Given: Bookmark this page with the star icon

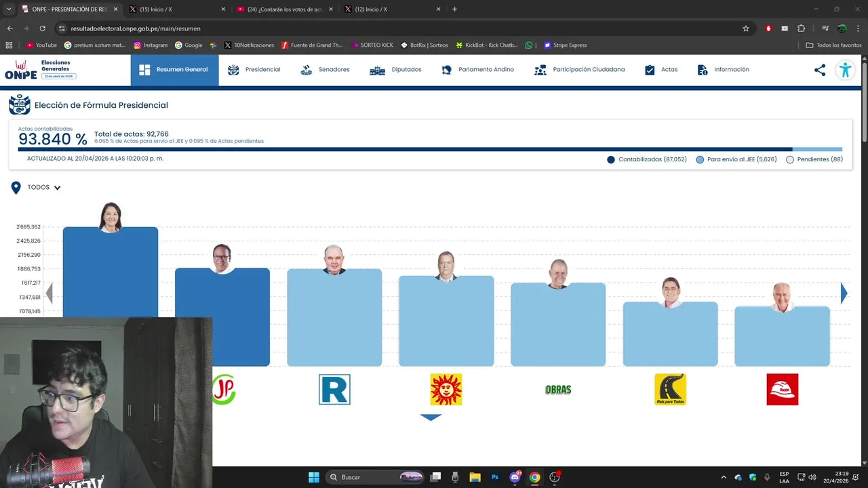Looking at the screenshot, I should click(746, 28).
